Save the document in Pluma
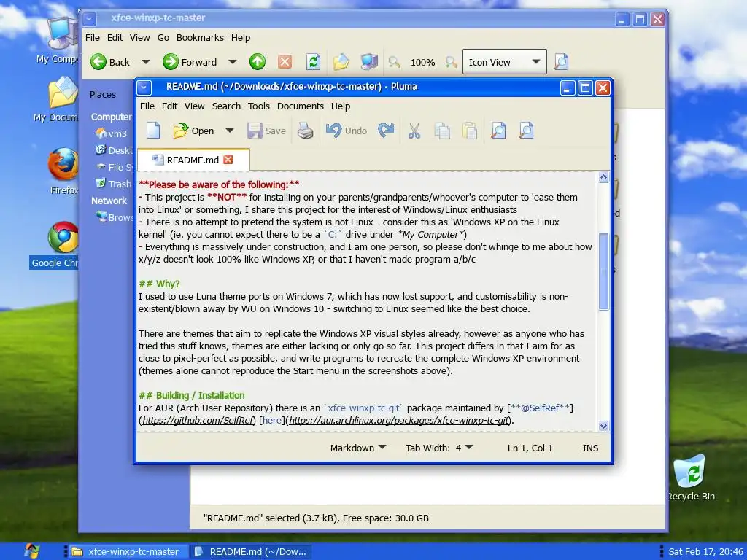The image size is (747, 560). [x=266, y=131]
